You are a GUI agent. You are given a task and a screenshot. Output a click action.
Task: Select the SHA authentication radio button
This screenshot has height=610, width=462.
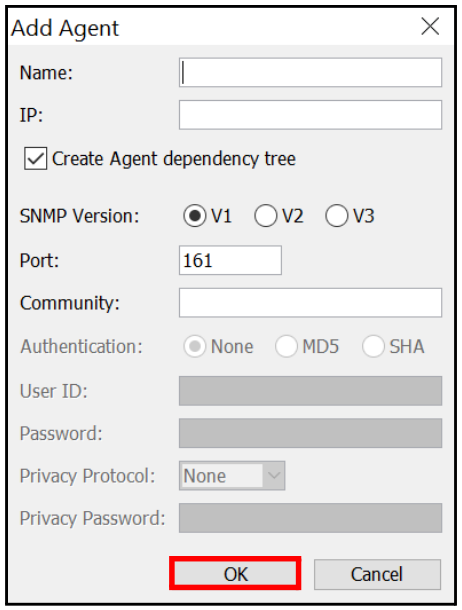click(373, 346)
